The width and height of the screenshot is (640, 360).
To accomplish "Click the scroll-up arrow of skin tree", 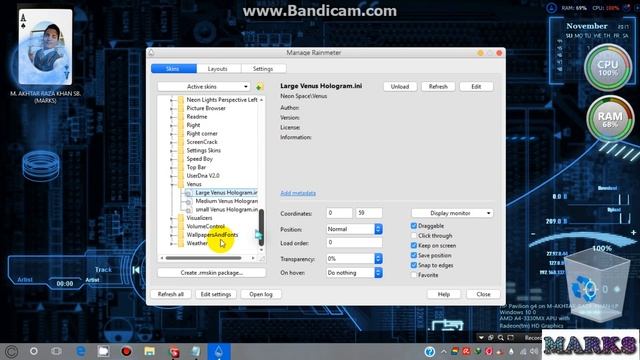I will [261, 100].
